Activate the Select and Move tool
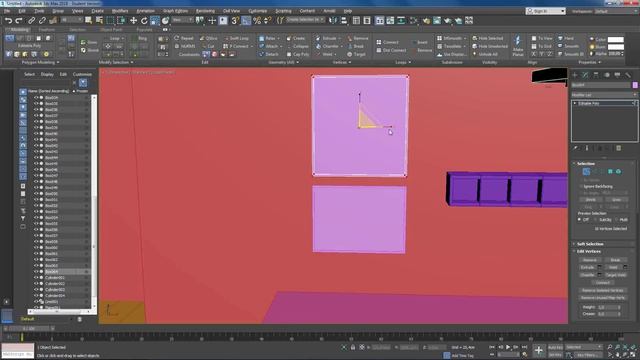Viewport: 640px width, 360px height. 133,20
